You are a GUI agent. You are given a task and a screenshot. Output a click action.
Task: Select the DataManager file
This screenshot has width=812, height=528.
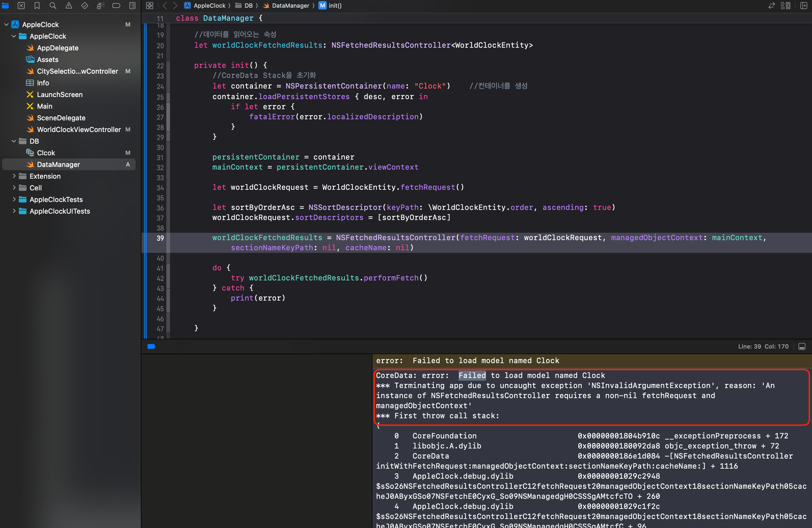(x=69, y=164)
